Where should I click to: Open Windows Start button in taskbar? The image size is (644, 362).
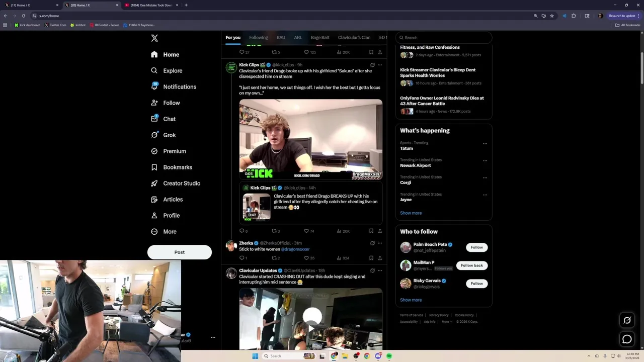255,356
